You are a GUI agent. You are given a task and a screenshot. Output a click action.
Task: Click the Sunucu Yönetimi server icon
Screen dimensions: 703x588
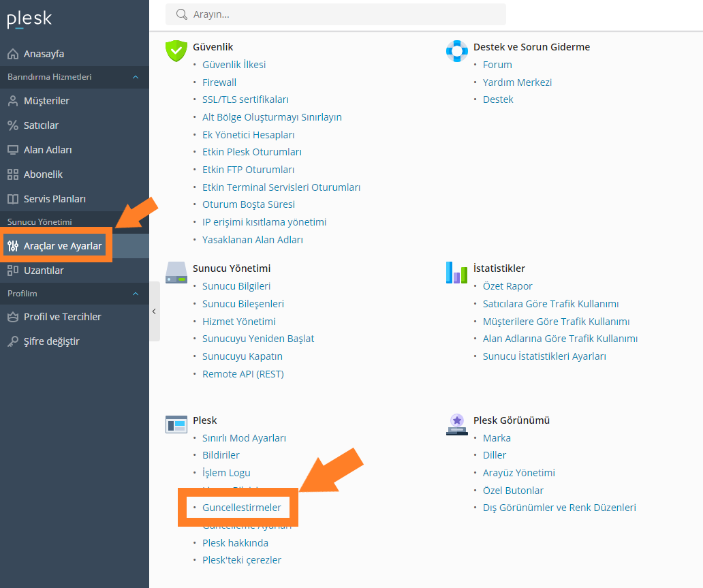point(176,272)
